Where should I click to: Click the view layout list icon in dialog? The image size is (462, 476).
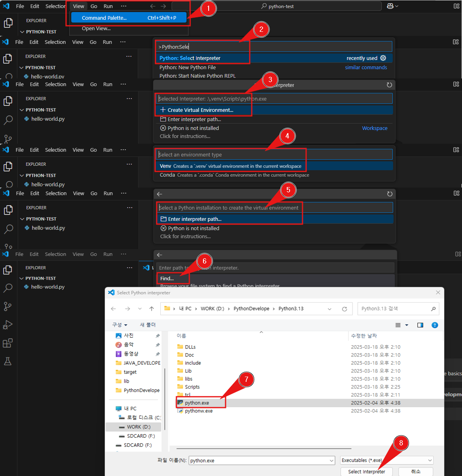point(398,325)
